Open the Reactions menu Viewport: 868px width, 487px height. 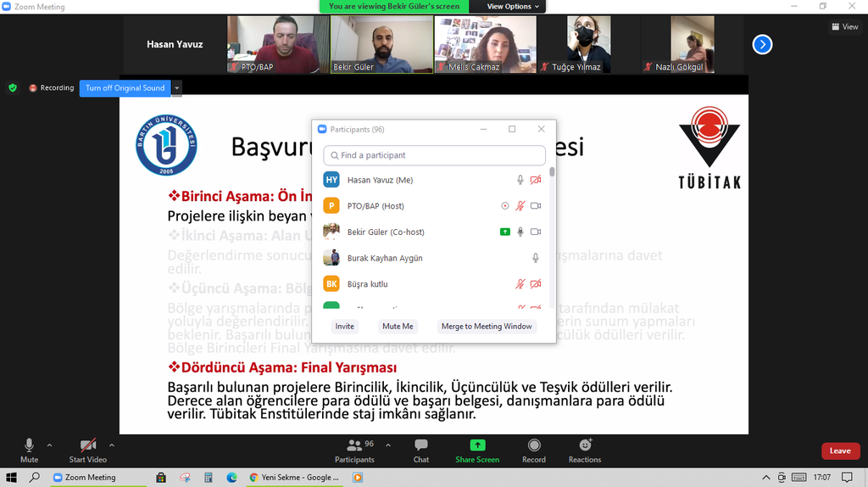coord(585,446)
